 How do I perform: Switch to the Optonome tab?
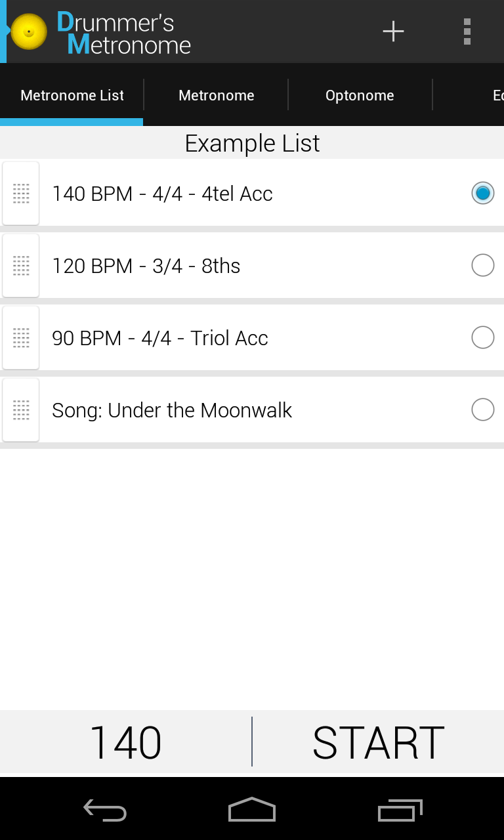(360, 95)
